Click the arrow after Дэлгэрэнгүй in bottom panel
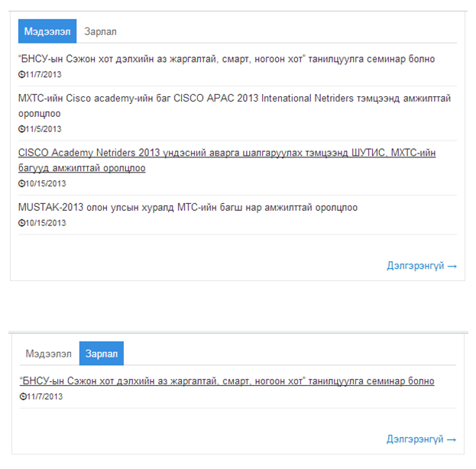 pos(452,439)
